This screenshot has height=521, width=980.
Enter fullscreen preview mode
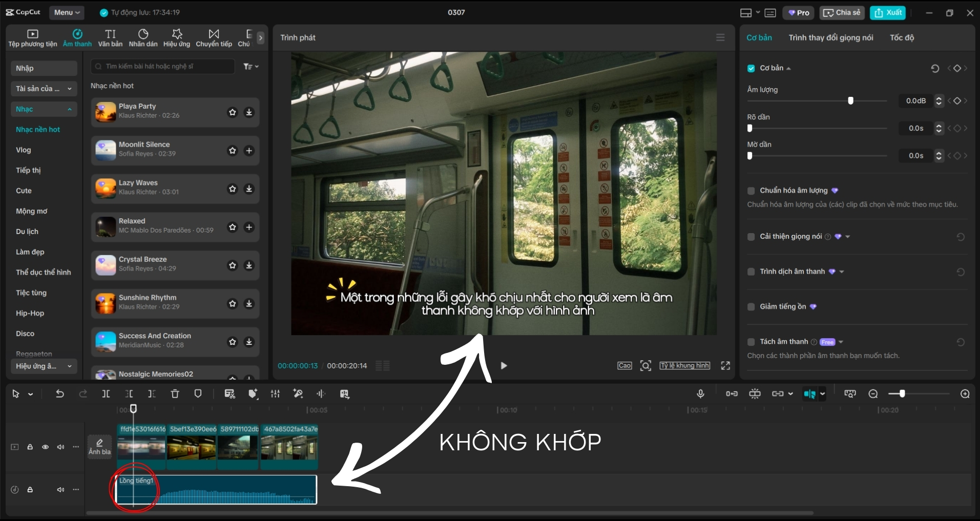[x=725, y=366]
